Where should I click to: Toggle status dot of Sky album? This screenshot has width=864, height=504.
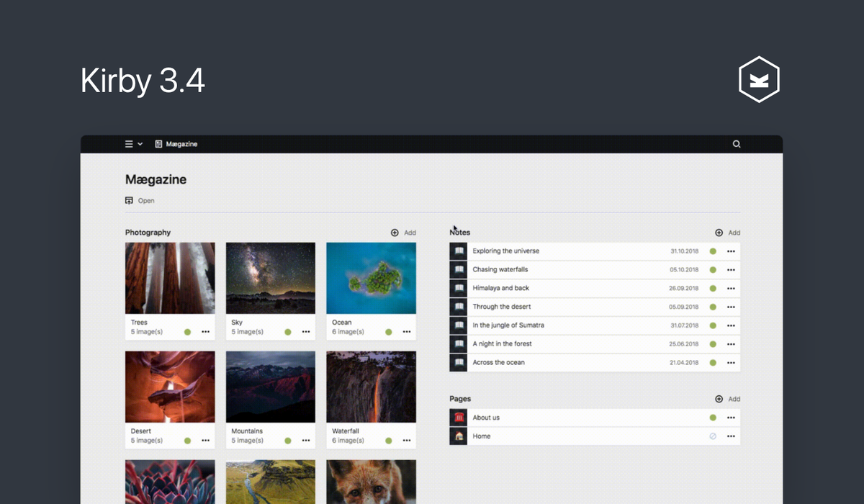coord(288,332)
